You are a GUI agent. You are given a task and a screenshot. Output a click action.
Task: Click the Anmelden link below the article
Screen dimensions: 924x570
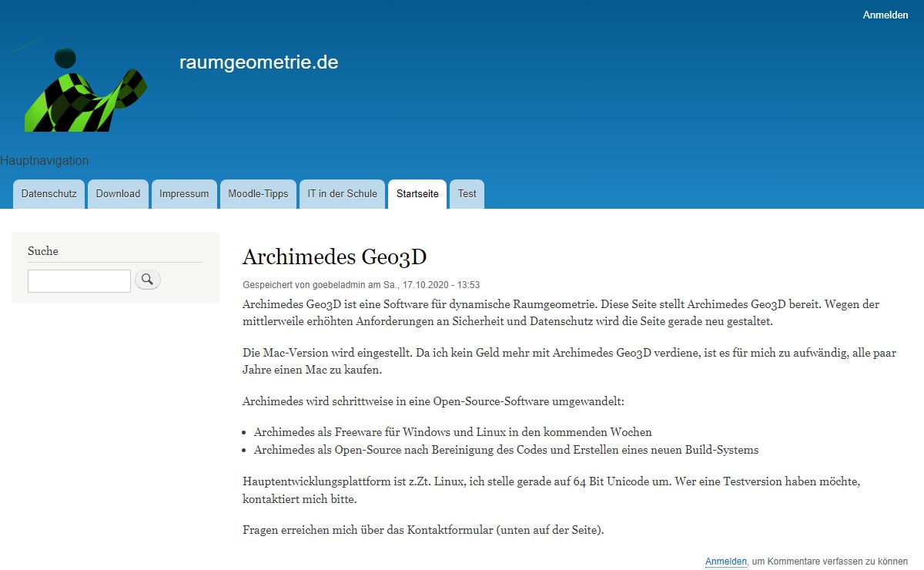pyautogui.click(x=725, y=562)
